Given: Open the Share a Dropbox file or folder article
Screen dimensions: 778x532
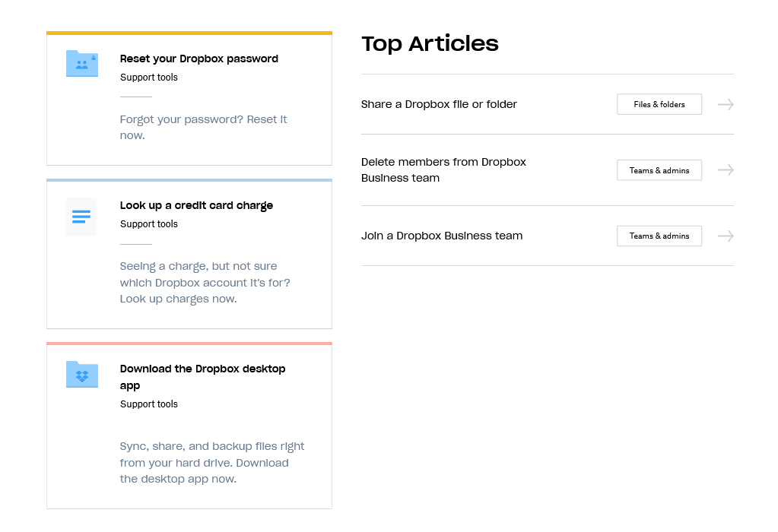Looking at the screenshot, I should [439, 104].
